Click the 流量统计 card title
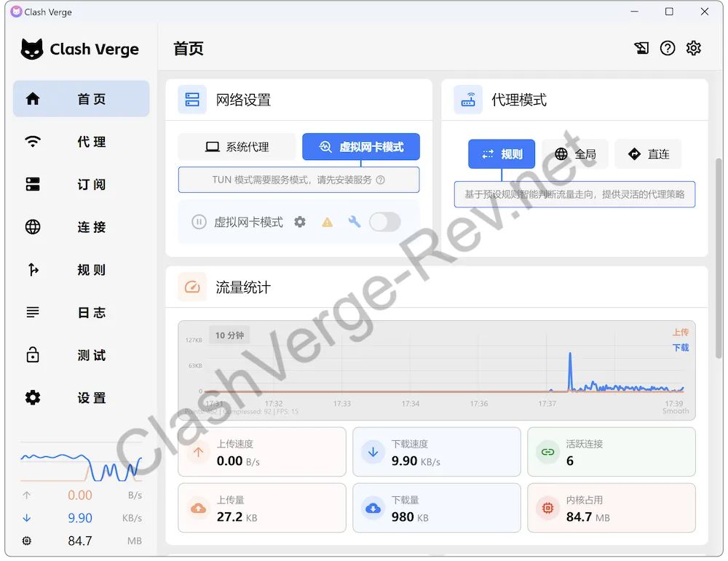This screenshot has height=561, width=728. point(243,287)
